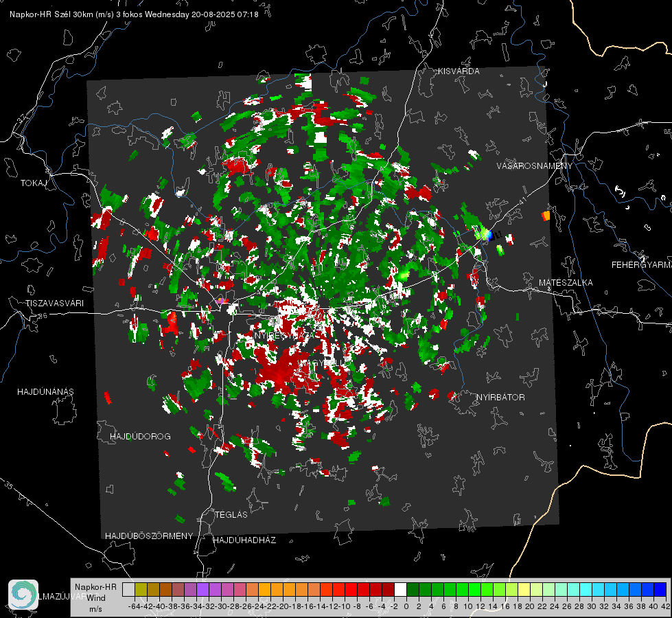Image resolution: width=672 pixels, height=618 pixels.
Task: Click the 'Wind' legend label
Action: 96,598
